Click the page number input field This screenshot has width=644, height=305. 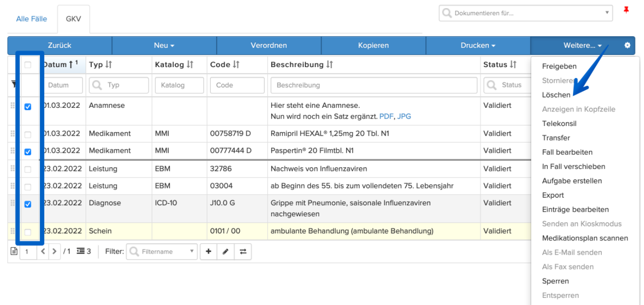point(29,251)
